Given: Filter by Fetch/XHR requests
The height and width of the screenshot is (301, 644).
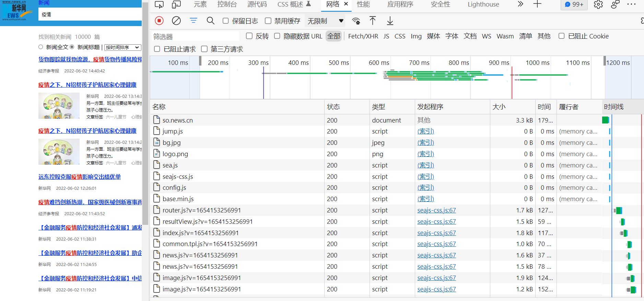Looking at the screenshot, I should point(363,36).
